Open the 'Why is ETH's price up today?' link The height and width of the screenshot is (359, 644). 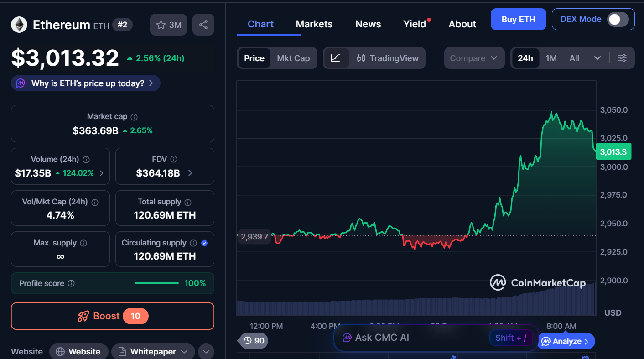tap(85, 83)
